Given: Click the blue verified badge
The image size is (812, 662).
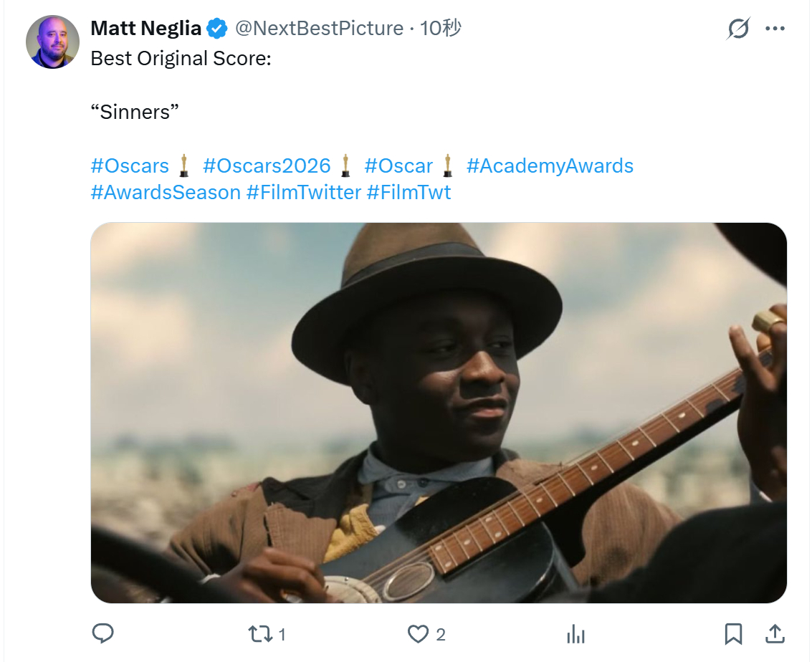Looking at the screenshot, I should (216, 29).
